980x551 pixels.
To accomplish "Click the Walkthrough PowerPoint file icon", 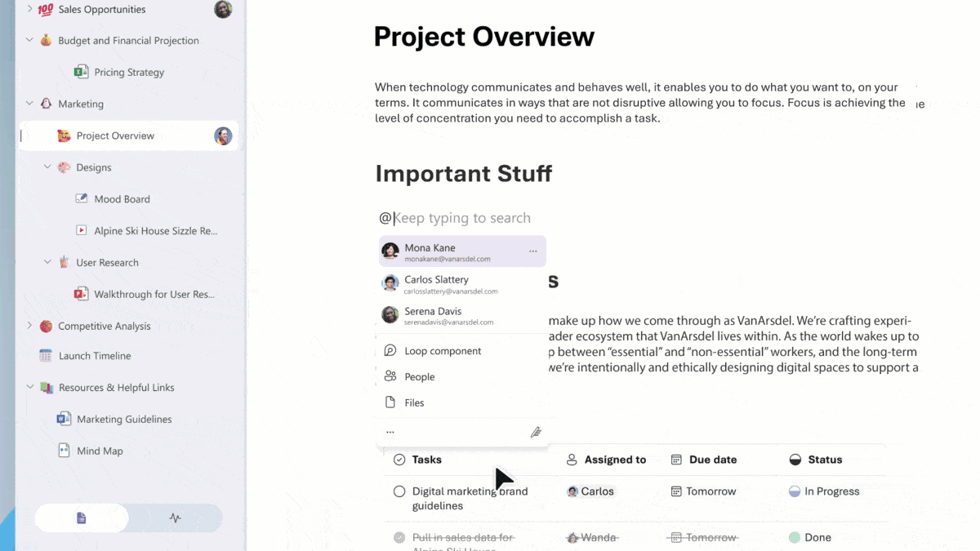I will pyautogui.click(x=81, y=294).
